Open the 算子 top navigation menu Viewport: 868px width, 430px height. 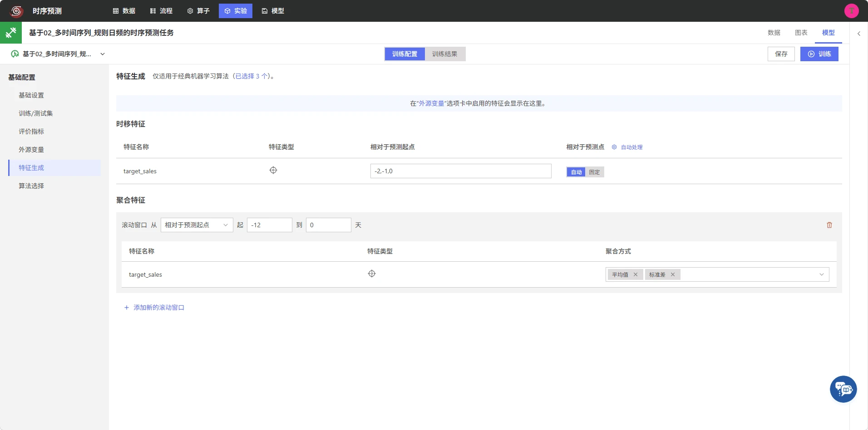point(198,11)
